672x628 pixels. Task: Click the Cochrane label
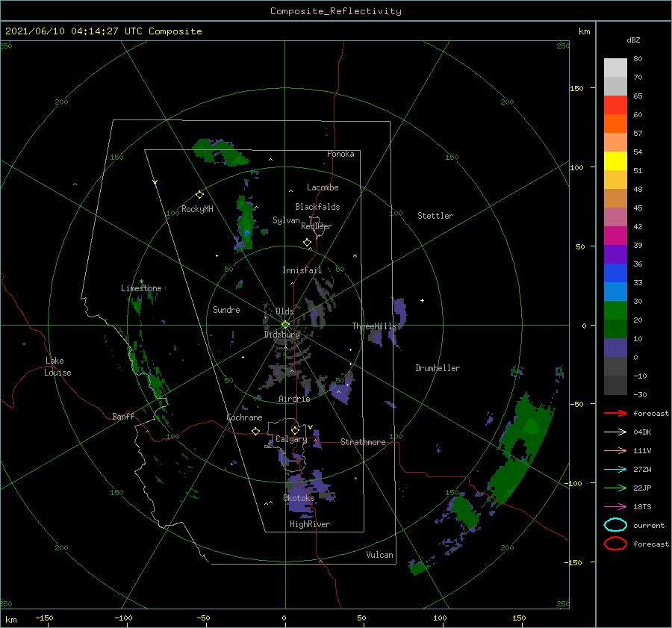coord(244,417)
